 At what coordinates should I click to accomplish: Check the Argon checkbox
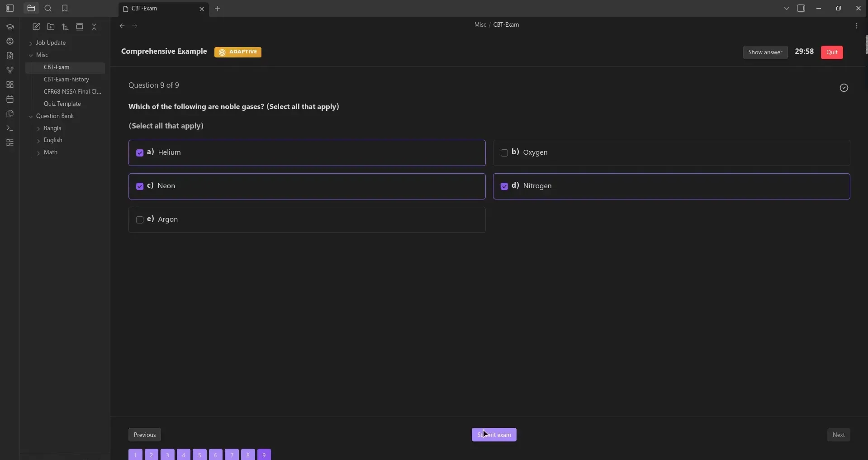click(140, 220)
